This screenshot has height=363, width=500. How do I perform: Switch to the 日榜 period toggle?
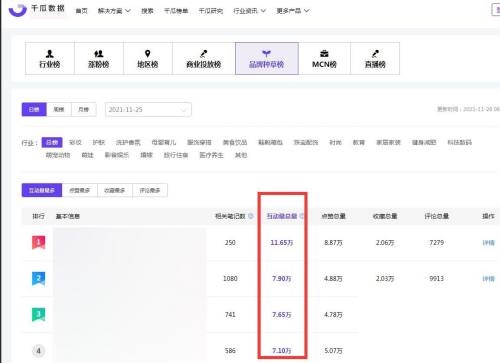[34, 109]
